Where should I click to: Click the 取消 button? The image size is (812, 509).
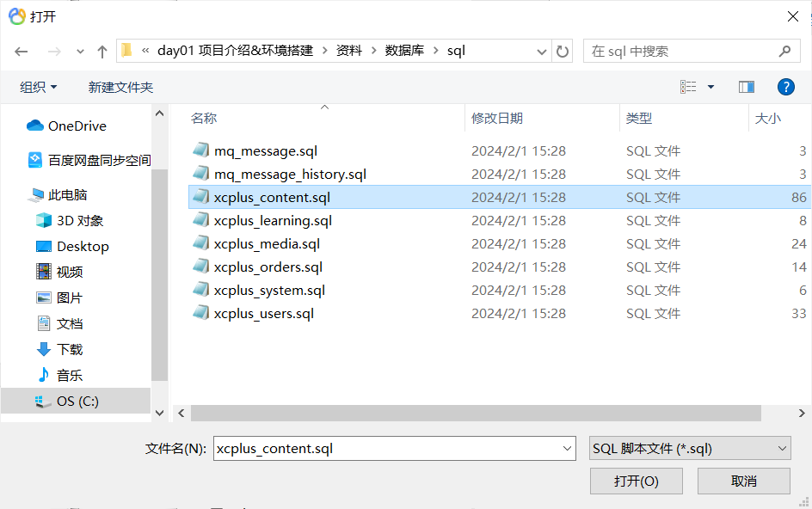click(x=744, y=481)
